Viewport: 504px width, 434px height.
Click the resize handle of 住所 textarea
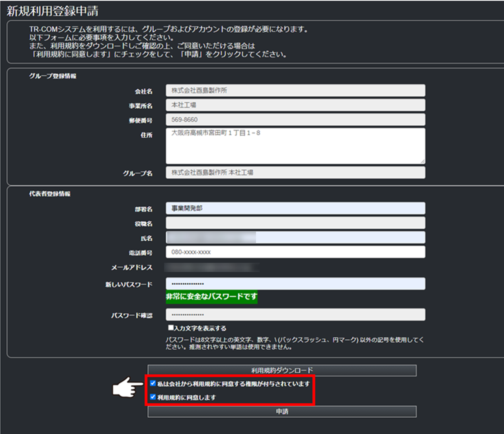(422, 161)
